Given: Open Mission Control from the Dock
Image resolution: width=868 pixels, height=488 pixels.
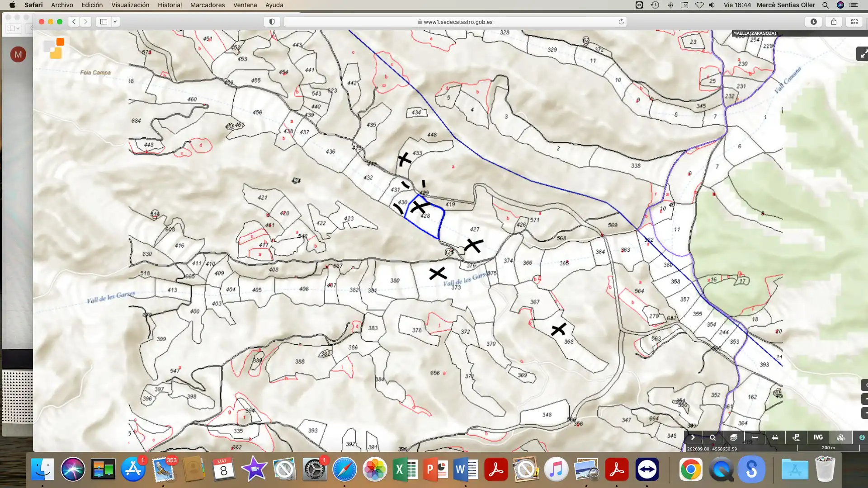Looking at the screenshot, I should [x=103, y=469].
